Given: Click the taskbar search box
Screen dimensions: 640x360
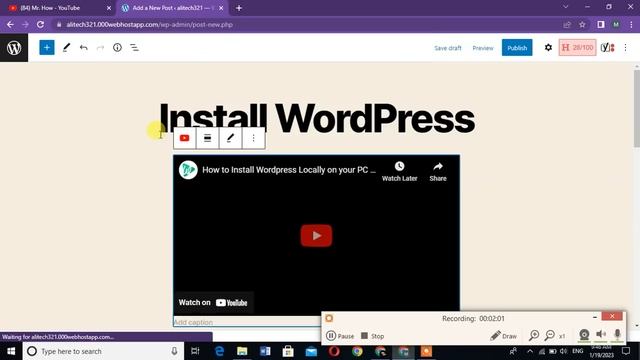Looking at the screenshot, I should 102,351.
